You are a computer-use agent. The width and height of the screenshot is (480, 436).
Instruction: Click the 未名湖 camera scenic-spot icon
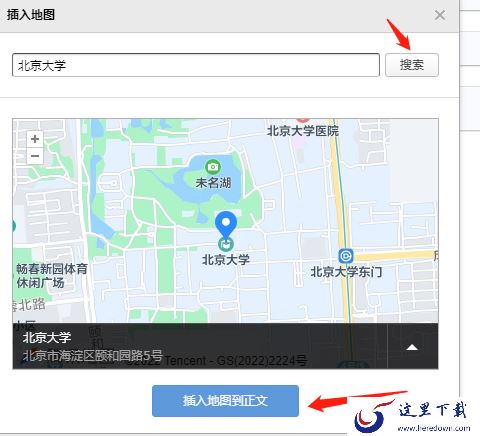coord(213,167)
